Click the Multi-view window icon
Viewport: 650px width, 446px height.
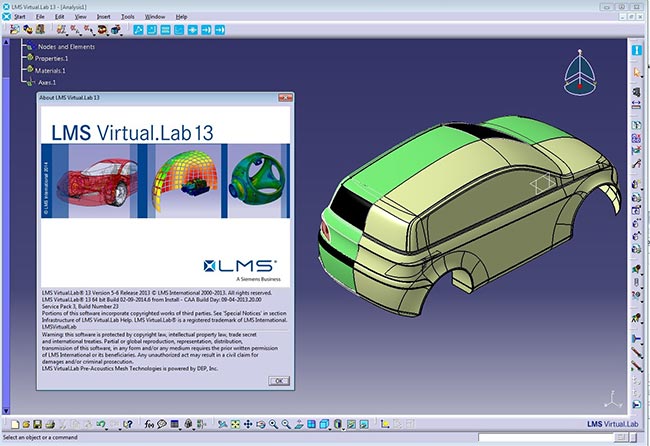point(311,424)
